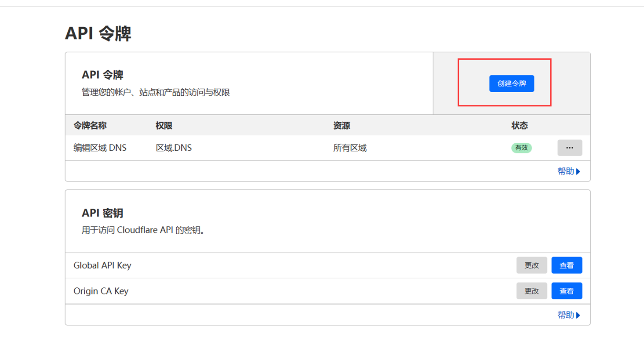Select the 编辑区域 DNS token name

[100, 148]
